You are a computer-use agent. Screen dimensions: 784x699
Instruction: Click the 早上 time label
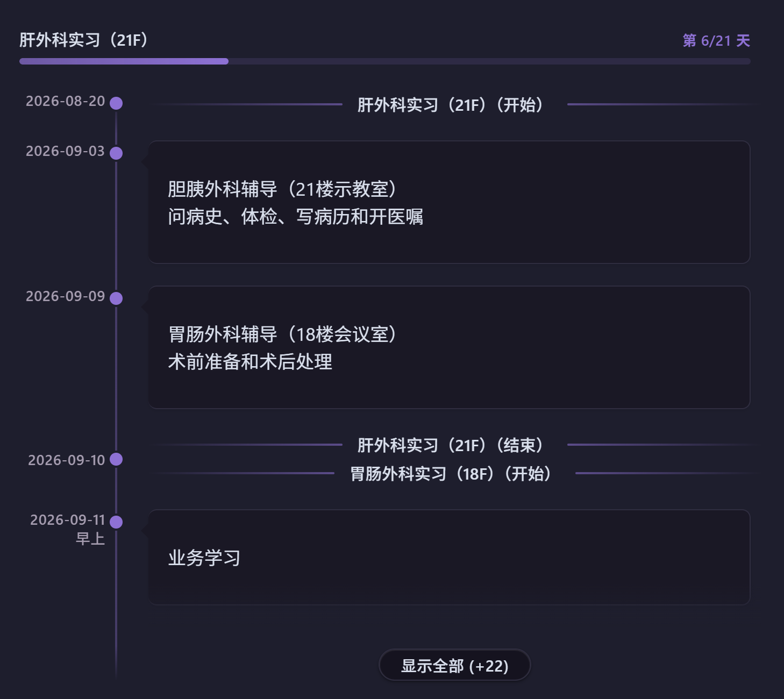point(90,538)
